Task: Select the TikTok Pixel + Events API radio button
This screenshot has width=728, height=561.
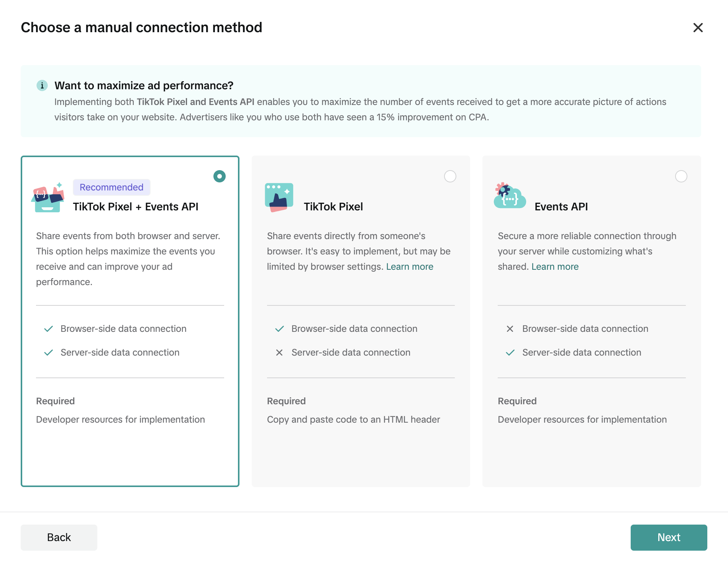Action: pyautogui.click(x=220, y=176)
